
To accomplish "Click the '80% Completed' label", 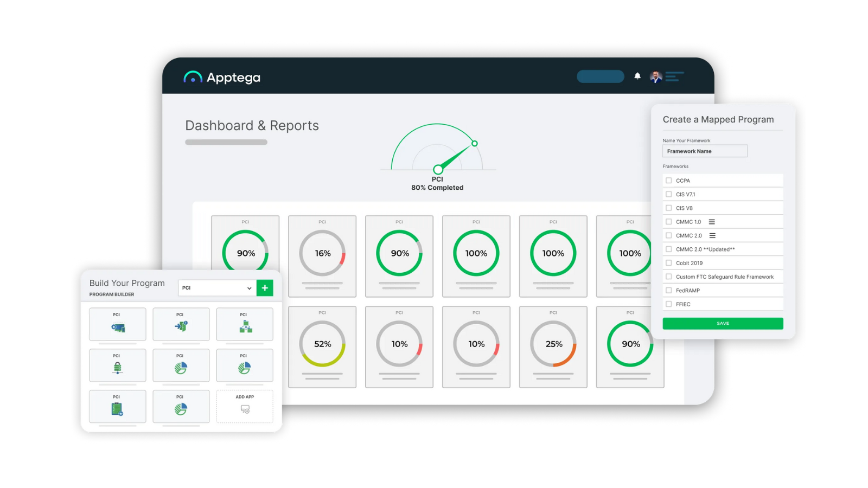I will pyautogui.click(x=437, y=188).
